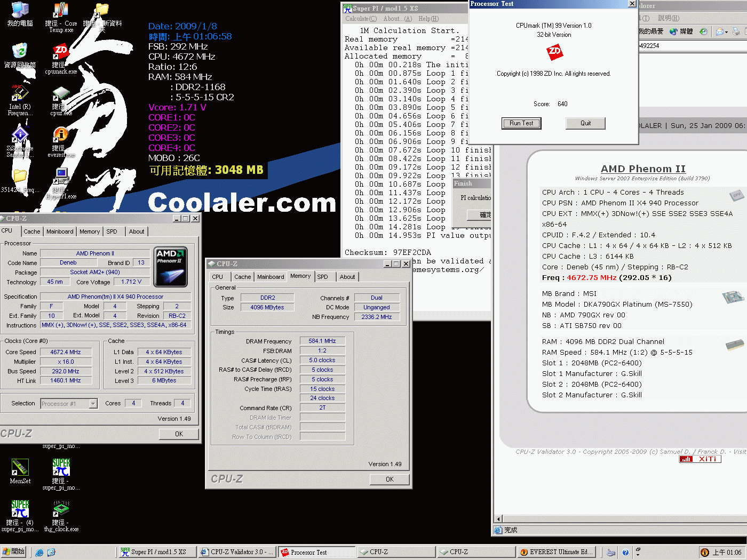Confirm the Super PI Finish dialog button
This screenshot has height=560, width=747.
479,215
